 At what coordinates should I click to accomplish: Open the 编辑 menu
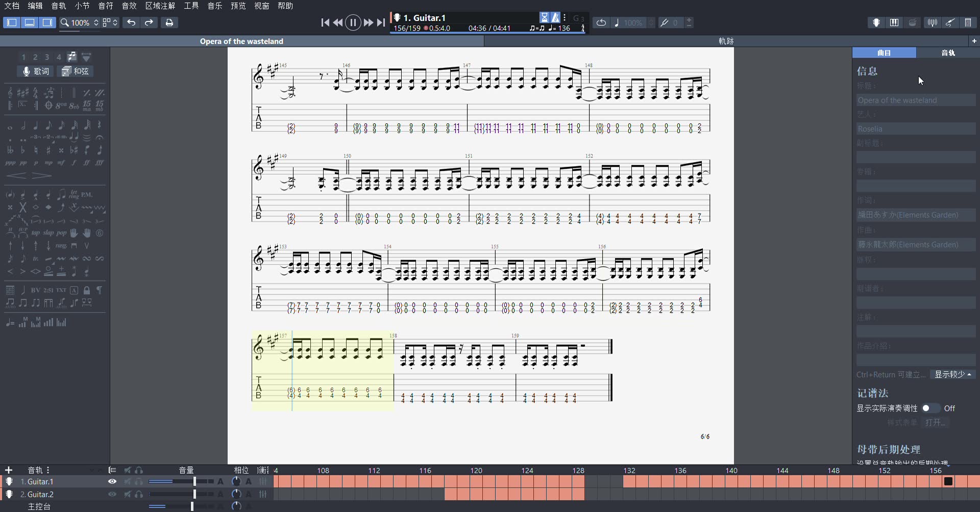tap(35, 6)
